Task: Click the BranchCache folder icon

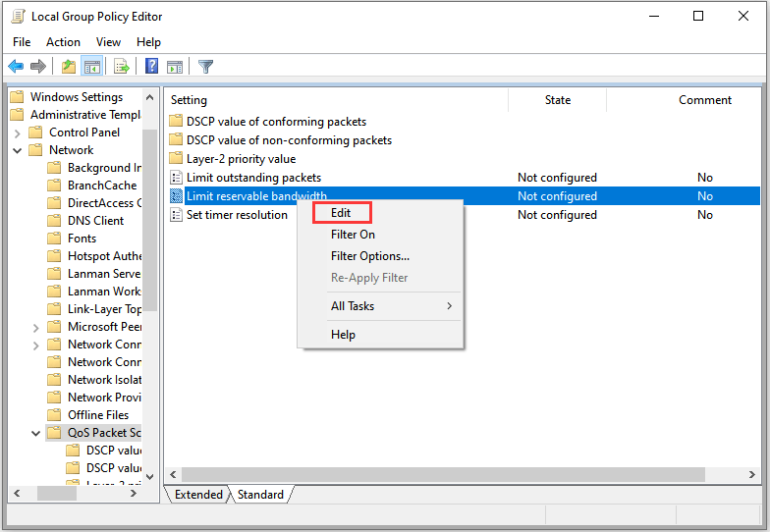Action: coord(54,186)
